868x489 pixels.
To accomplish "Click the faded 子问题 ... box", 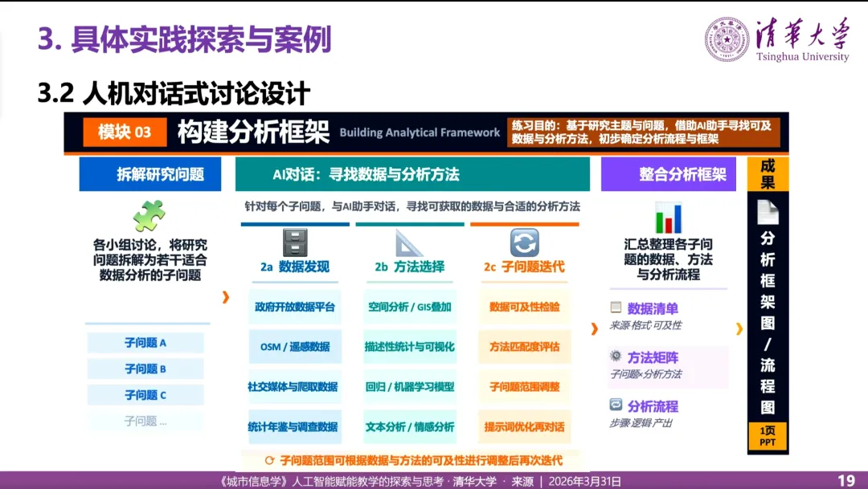I will (x=145, y=421).
